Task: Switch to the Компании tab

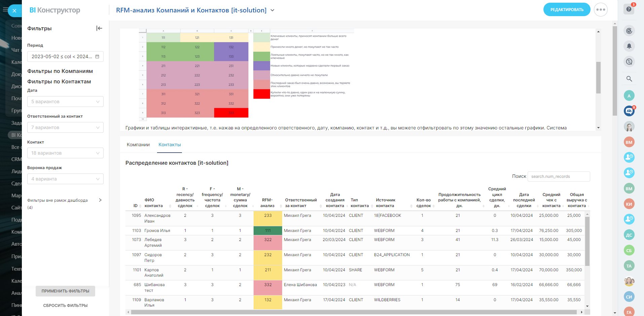Action: [x=138, y=145]
